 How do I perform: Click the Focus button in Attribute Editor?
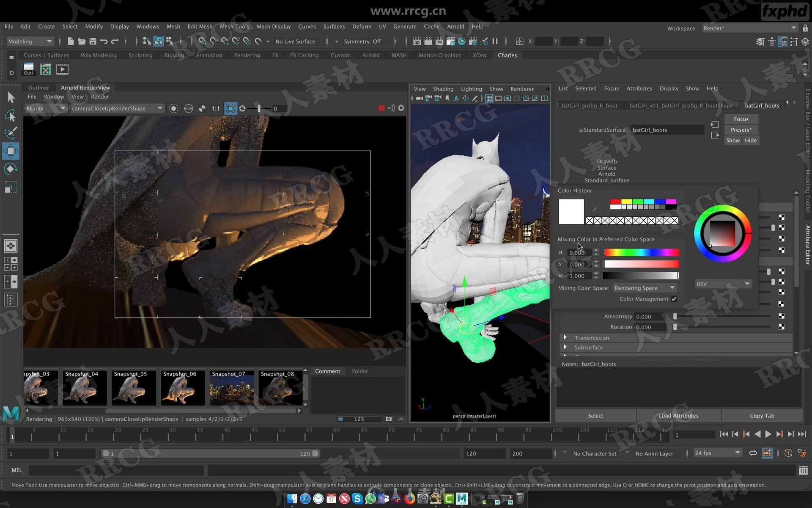click(741, 119)
